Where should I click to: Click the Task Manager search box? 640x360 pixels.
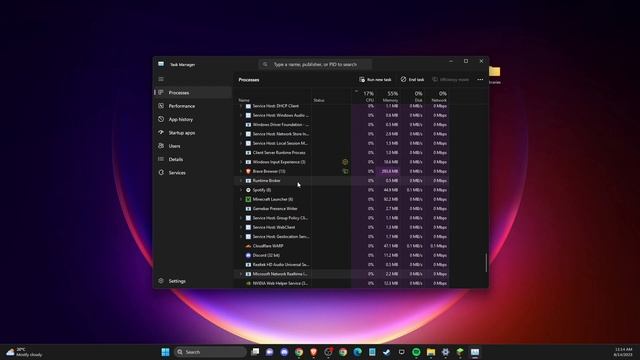pyautogui.click(x=315, y=64)
